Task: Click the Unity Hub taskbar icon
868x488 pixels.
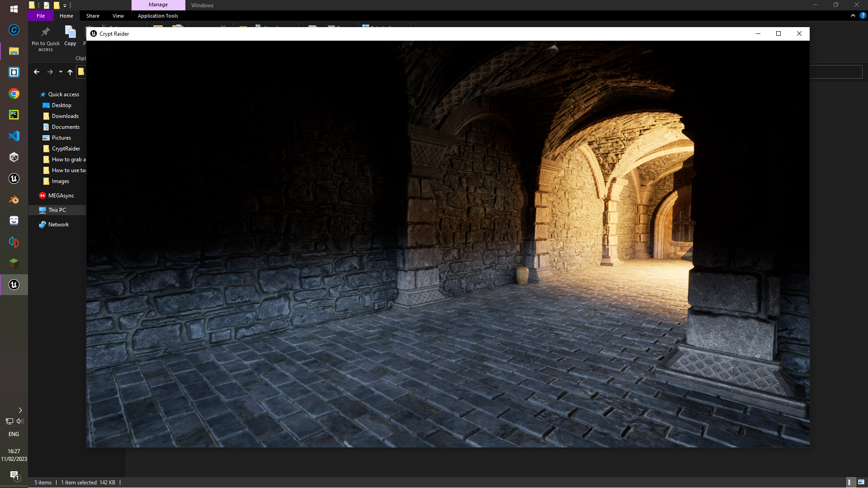Action: pyautogui.click(x=14, y=157)
